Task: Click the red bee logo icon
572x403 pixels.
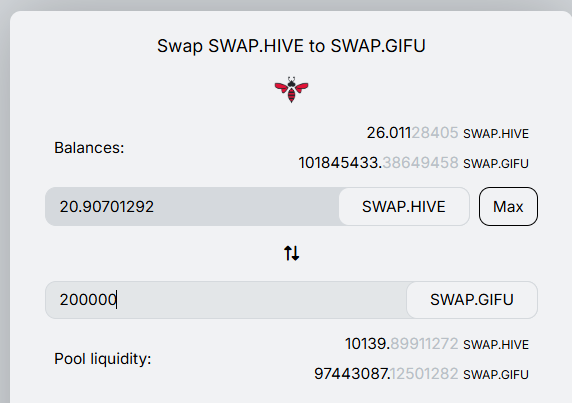Action: (291, 90)
